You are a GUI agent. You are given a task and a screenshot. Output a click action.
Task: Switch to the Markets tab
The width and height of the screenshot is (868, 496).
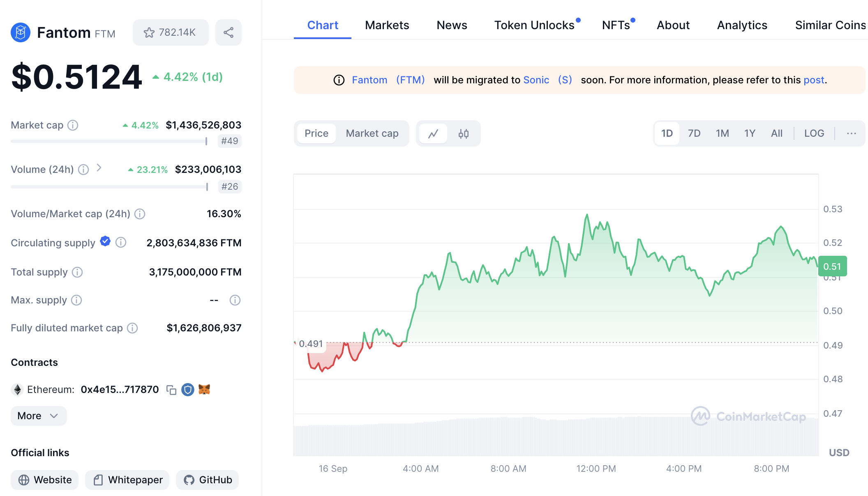pos(387,25)
